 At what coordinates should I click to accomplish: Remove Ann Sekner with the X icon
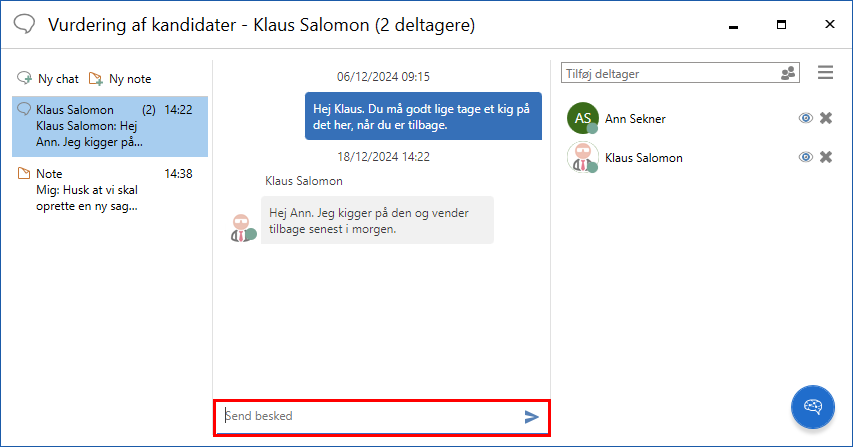826,119
